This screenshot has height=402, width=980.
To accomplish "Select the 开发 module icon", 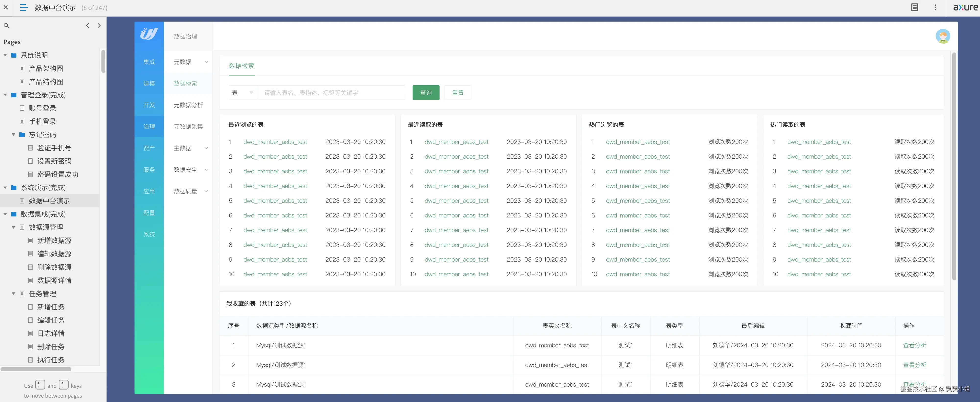I will pos(149,105).
